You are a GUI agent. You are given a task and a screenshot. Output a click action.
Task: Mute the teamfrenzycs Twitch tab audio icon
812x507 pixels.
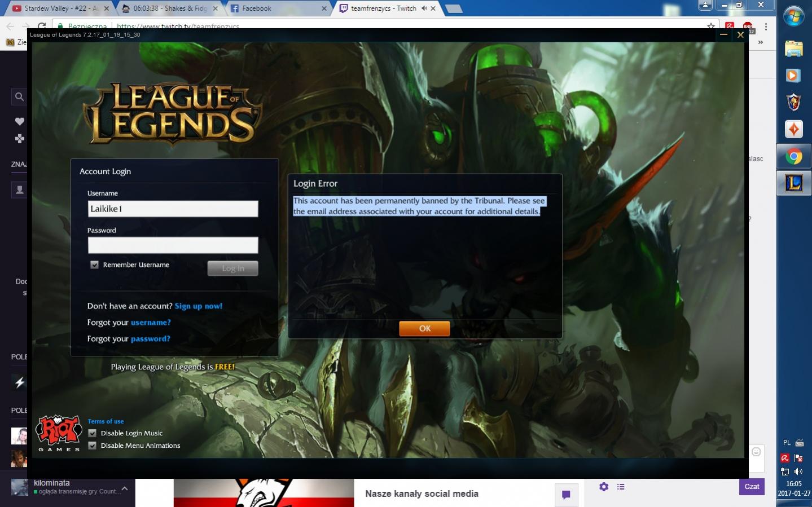pyautogui.click(x=424, y=8)
